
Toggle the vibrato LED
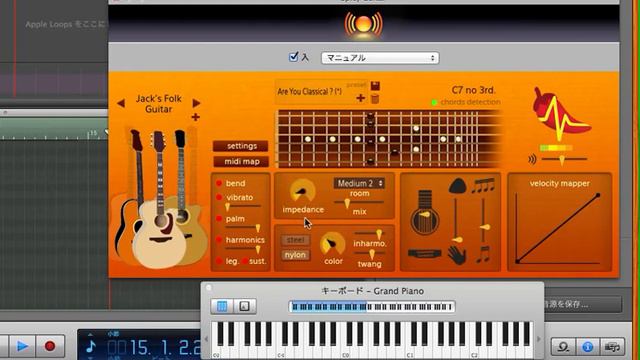(219, 198)
